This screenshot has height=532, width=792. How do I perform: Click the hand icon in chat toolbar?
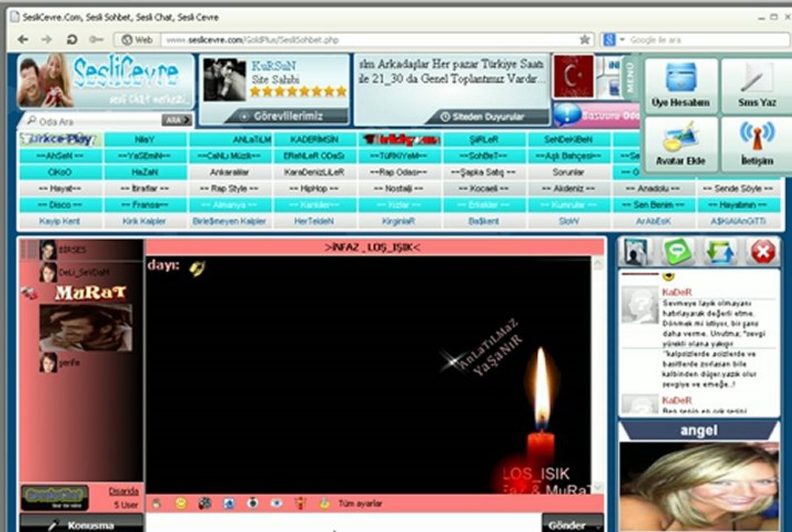point(157,503)
